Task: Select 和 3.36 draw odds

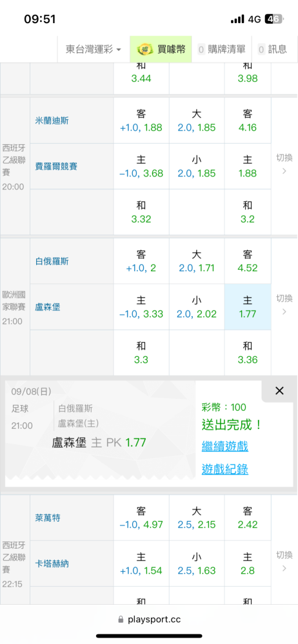Action: click(x=248, y=352)
